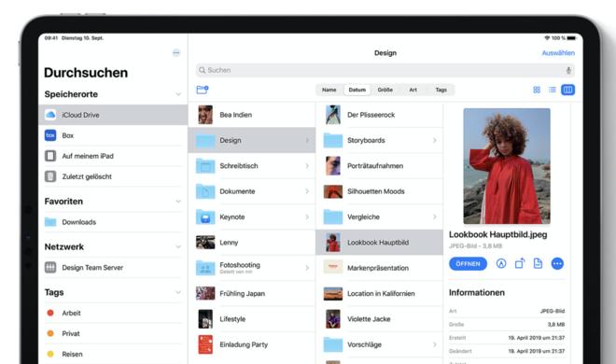Open more actions circle in preview pane
This screenshot has height=364, width=616.
pos(557,263)
